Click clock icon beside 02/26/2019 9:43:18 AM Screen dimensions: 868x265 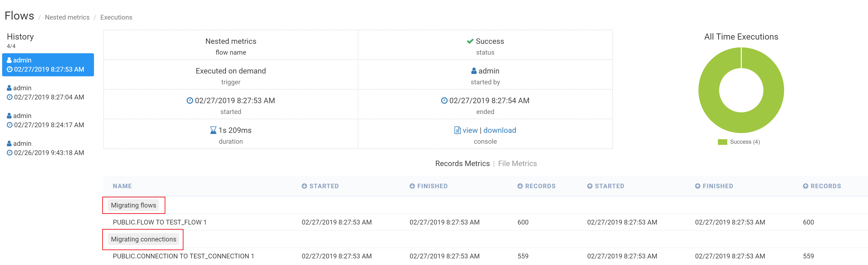[10, 153]
